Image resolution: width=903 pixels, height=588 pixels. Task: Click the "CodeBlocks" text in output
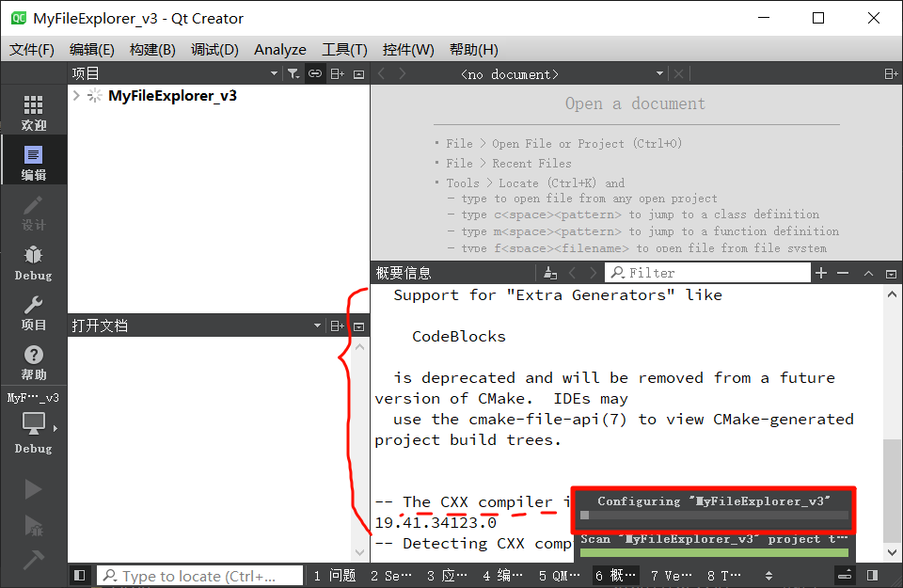459,336
